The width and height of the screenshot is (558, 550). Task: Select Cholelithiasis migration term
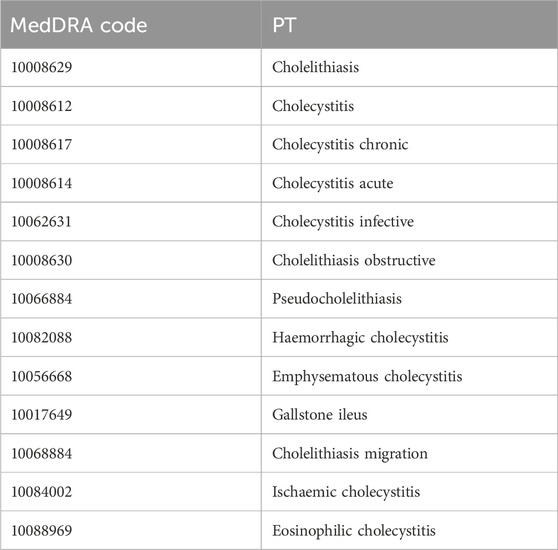(350, 454)
